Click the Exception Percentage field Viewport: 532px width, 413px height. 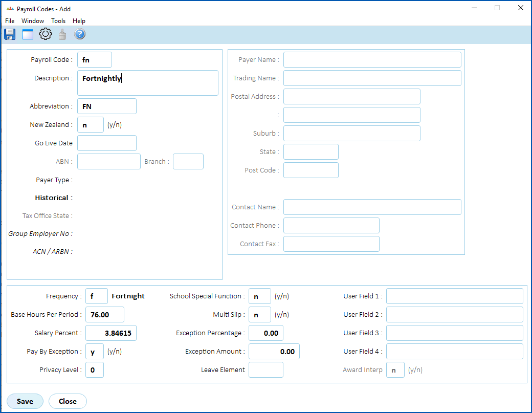tap(266, 333)
